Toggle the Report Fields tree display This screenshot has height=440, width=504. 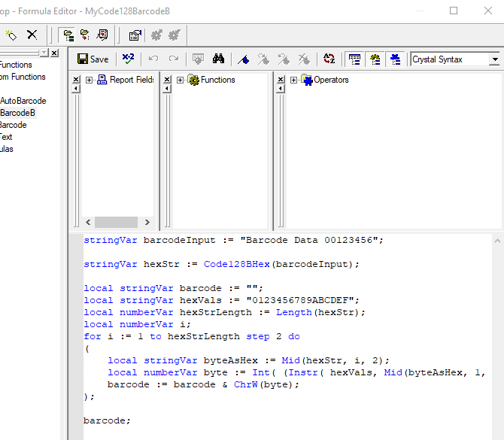pyautogui.click(x=354, y=59)
